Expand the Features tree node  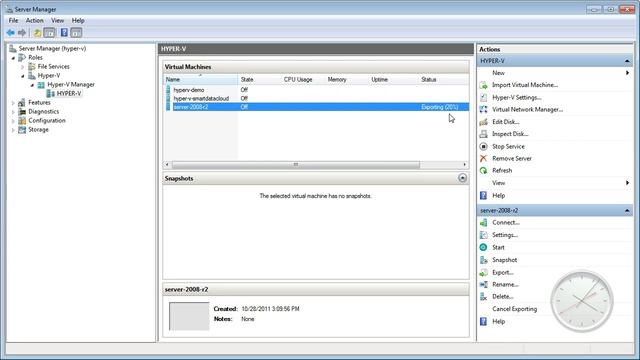tap(13, 103)
